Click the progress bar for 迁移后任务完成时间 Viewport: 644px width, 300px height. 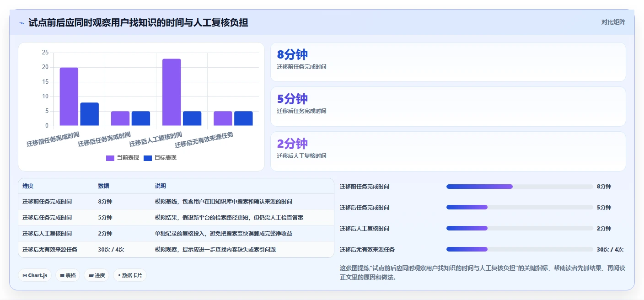pyautogui.click(x=520, y=208)
